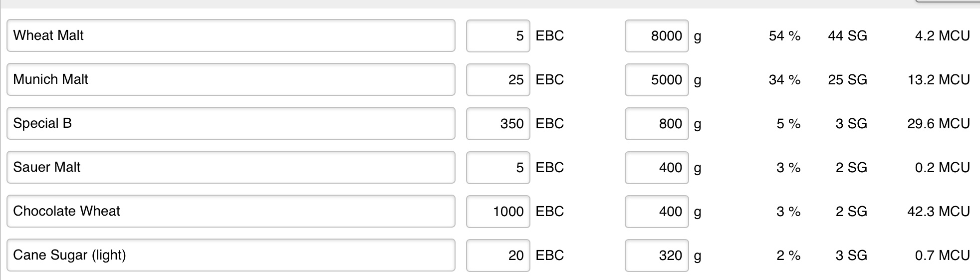Click the 54 % share of Wheat Malt
This screenshot has width=980, height=280.
tap(784, 35)
